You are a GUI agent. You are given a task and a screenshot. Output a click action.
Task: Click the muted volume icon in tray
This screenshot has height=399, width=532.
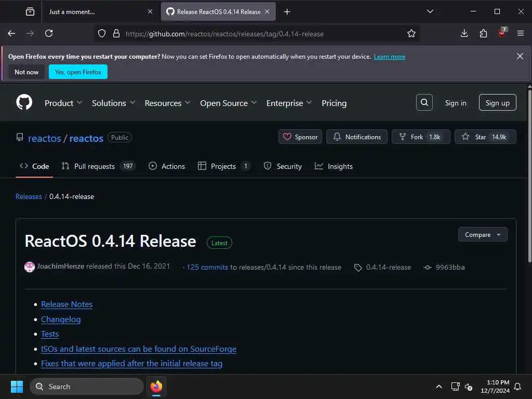[469, 387]
